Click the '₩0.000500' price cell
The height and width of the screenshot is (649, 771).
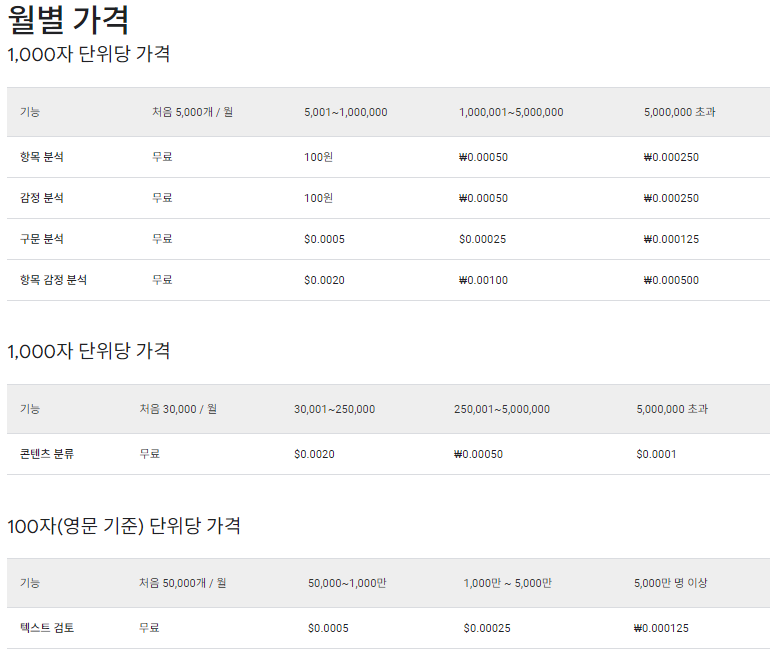[x=671, y=280]
